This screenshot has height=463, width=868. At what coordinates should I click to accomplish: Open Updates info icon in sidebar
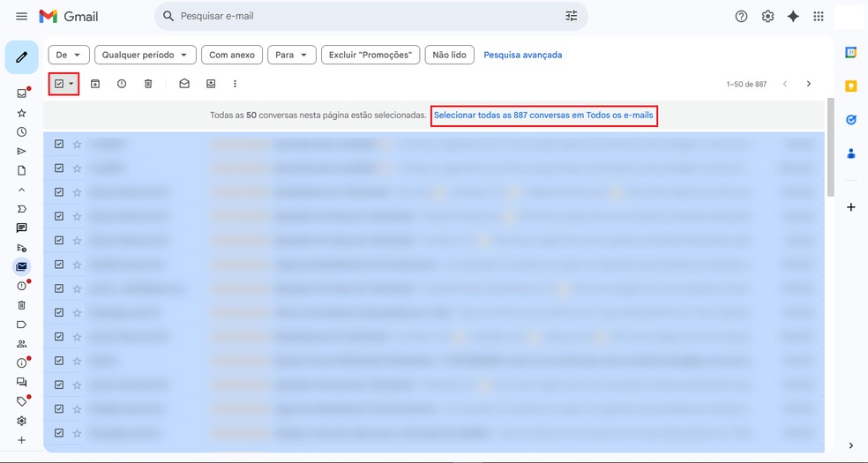pos(21,362)
